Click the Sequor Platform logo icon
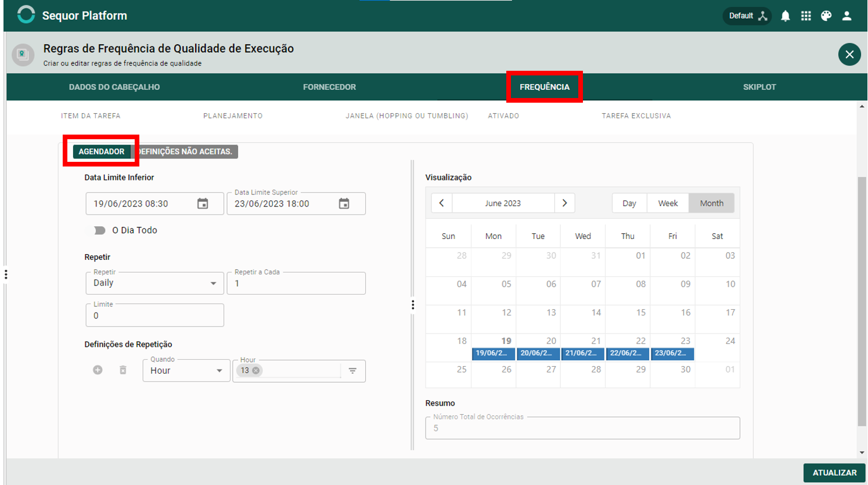868x485 pixels. coord(26,15)
